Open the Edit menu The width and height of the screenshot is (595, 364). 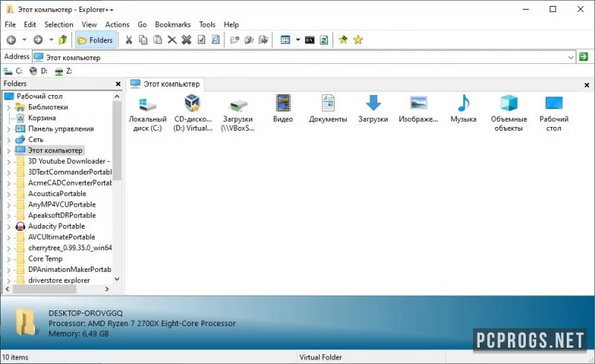pos(30,25)
